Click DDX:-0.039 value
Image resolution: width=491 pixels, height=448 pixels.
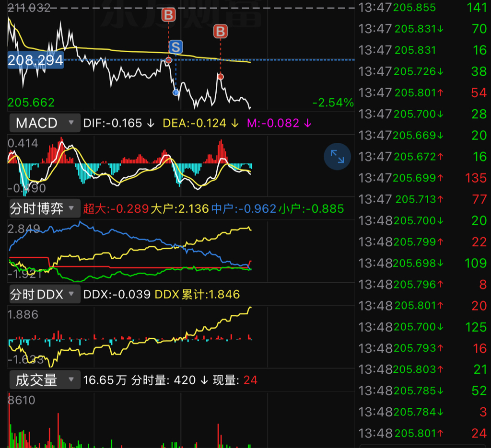click(x=117, y=294)
